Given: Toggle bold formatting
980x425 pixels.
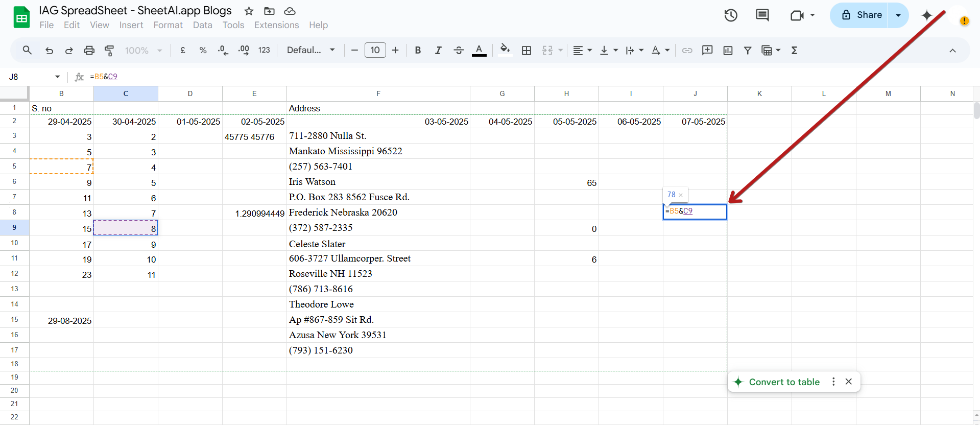Looking at the screenshot, I should click(x=418, y=50).
